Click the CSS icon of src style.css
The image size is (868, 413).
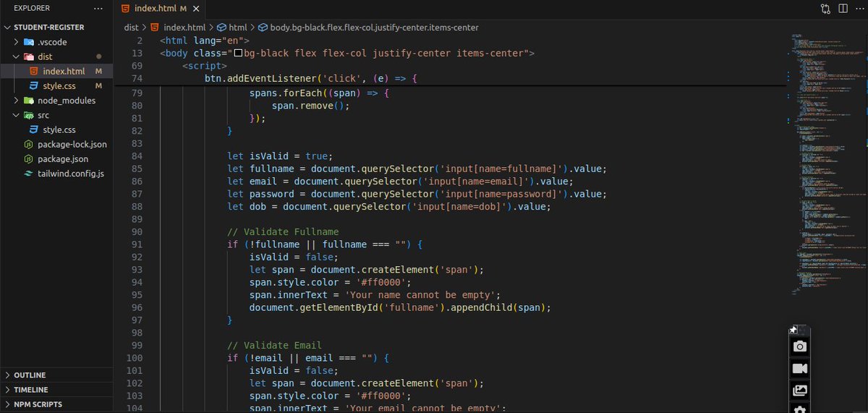coord(34,129)
